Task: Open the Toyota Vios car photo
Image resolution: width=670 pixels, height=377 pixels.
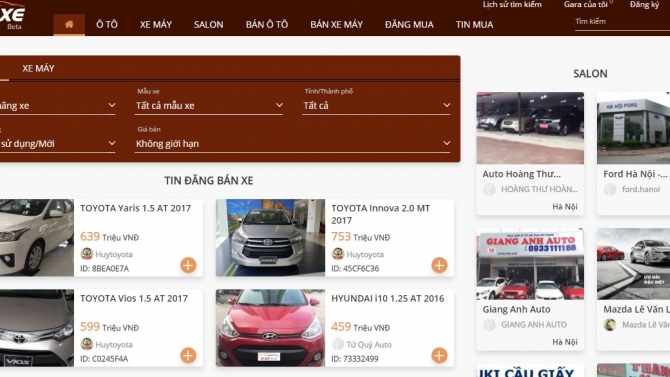Action: point(37,328)
